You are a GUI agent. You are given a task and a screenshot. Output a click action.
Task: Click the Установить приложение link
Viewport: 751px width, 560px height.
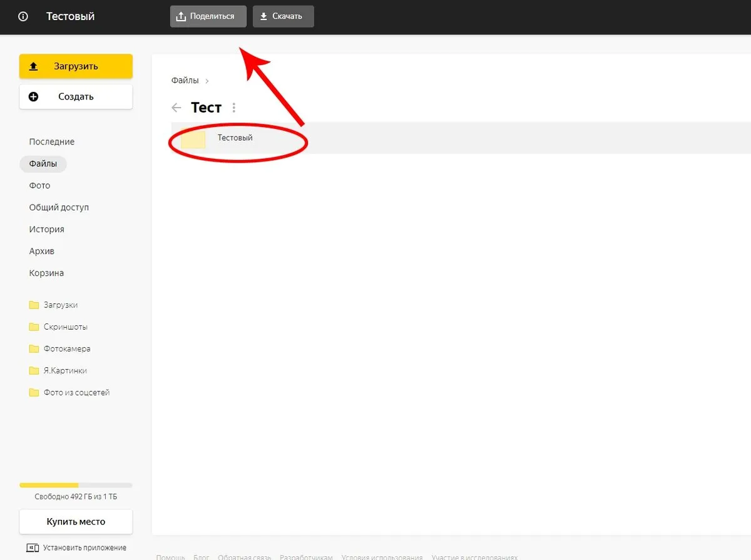76,548
